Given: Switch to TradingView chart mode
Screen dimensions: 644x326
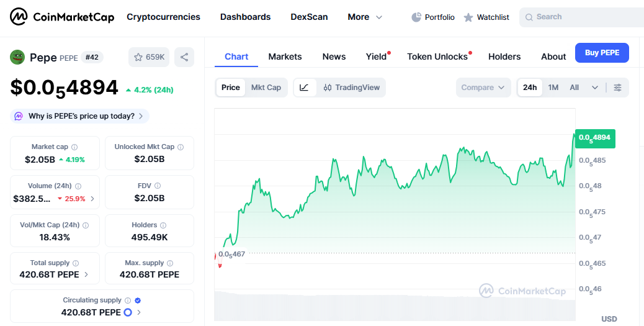Looking at the screenshot, I should [x=352, y=88].
